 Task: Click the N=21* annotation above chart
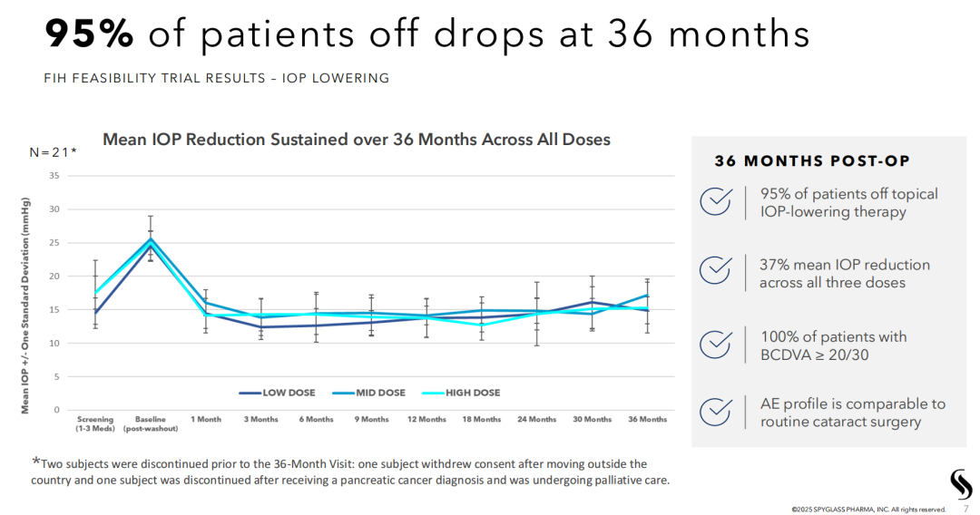(x=54, y=152)
